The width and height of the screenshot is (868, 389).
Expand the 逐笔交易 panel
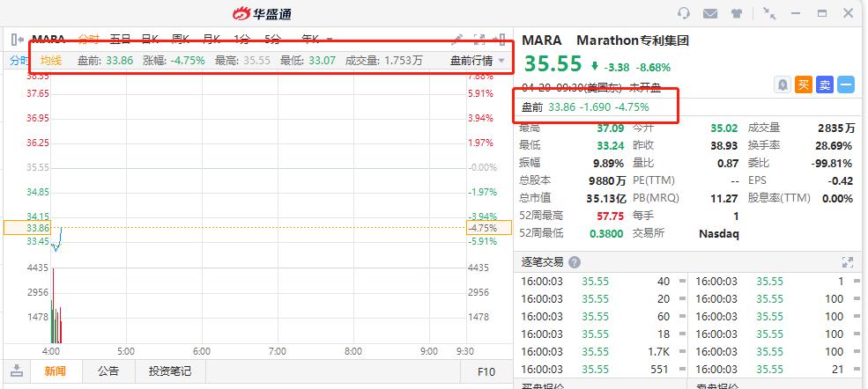click(x=848, y=262)
